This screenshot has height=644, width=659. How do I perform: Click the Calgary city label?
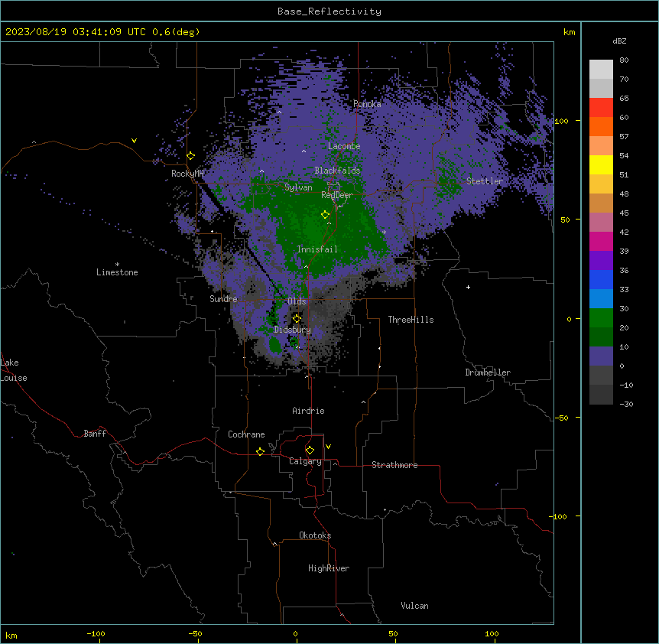pyautogui.click(x=305, y=461)
